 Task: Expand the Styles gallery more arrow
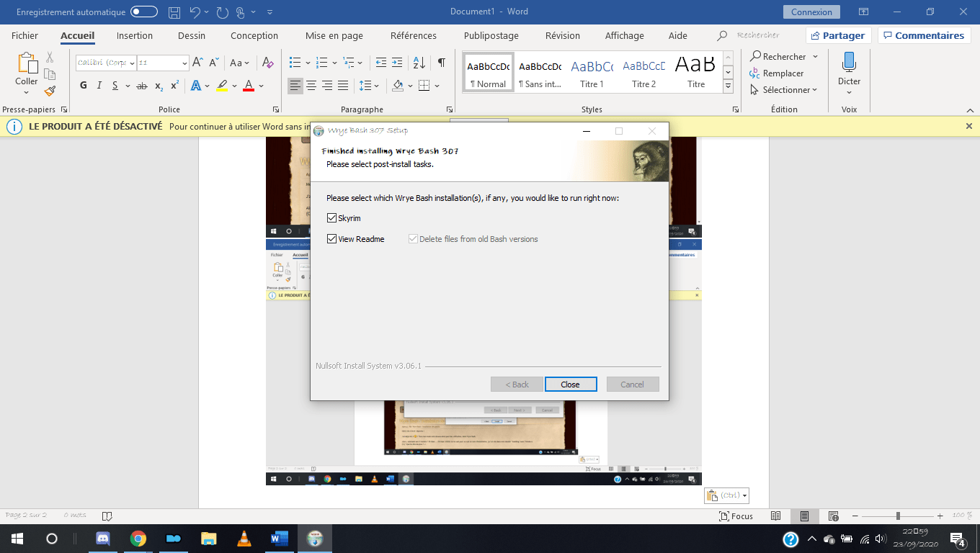(728, 86)
